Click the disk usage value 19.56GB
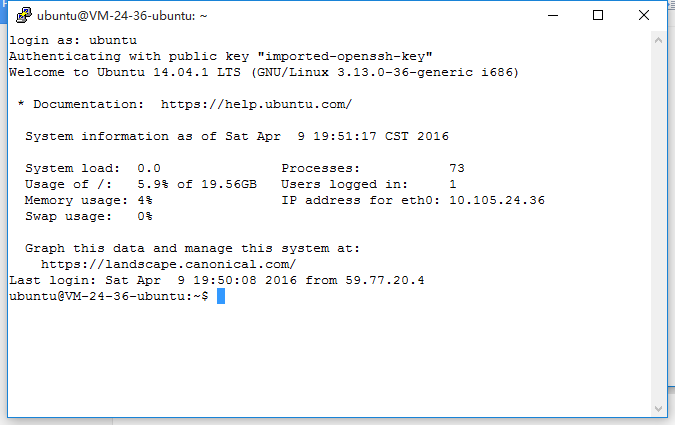This screenshot has width=675, height=425. click(x=229, y=184)
